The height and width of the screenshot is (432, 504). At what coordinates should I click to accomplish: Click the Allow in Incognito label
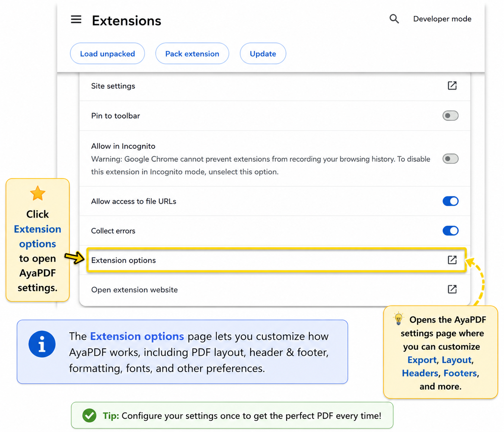(123, 146)
